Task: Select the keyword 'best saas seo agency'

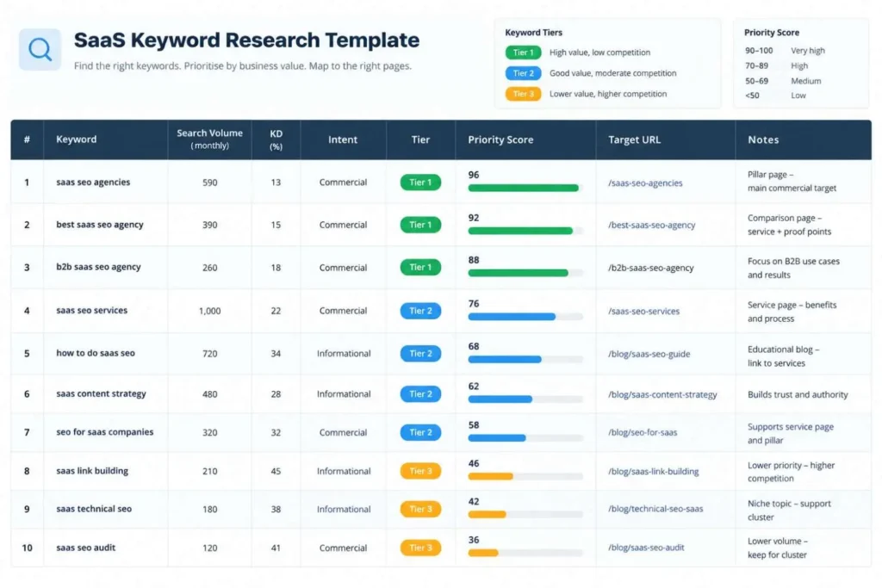Action: [100, 225]
